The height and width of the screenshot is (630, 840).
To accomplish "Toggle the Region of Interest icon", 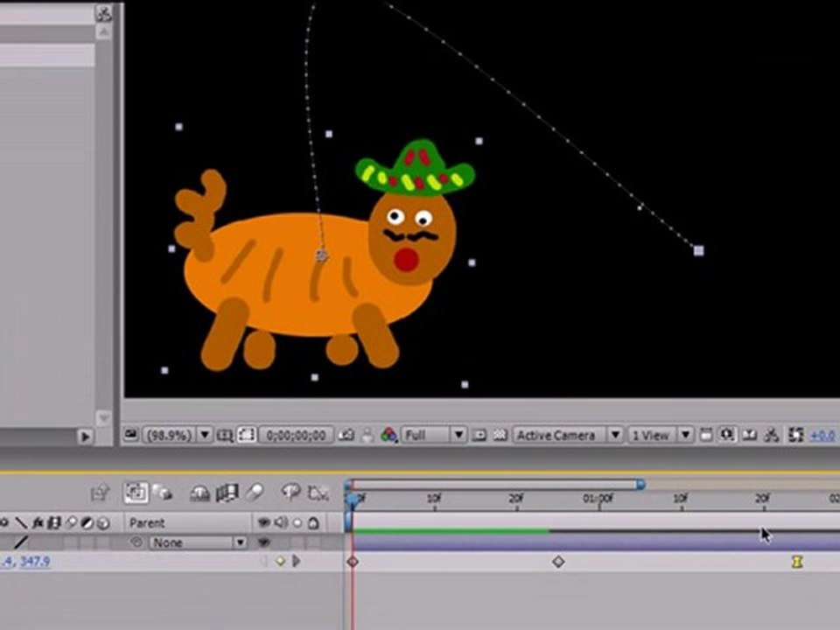I will click(x=479, y=435).
